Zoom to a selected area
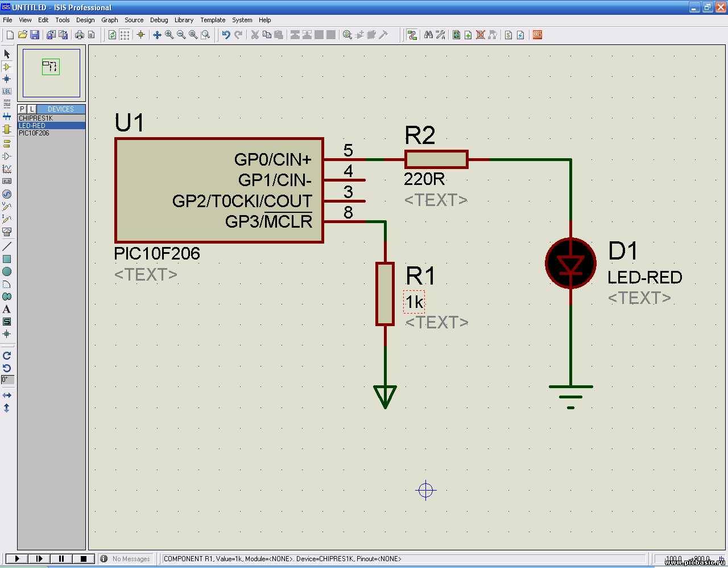Image resolution: width=728 pixels, height=568 pixels. 205,35
